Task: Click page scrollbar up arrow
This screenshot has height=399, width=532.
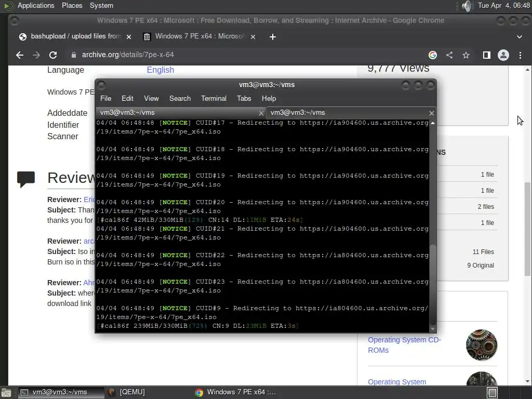Action: pyautogui.click(x=527, y=70)
